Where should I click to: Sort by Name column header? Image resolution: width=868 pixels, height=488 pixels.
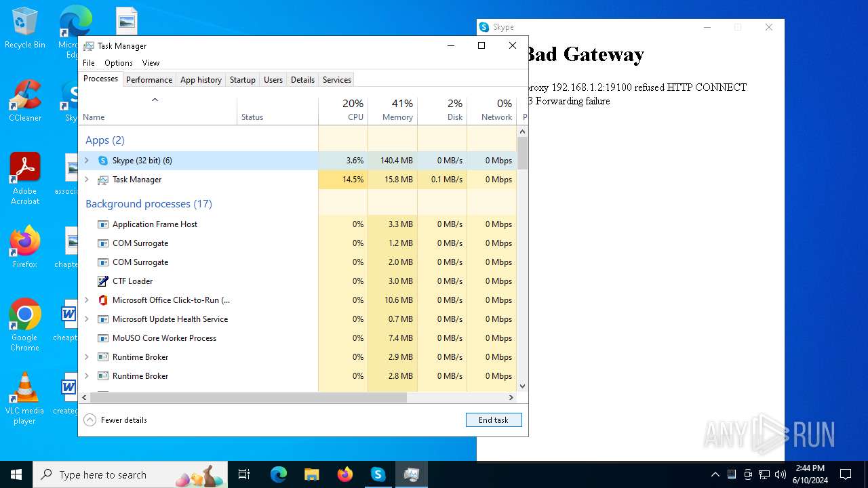coord(158,110)
